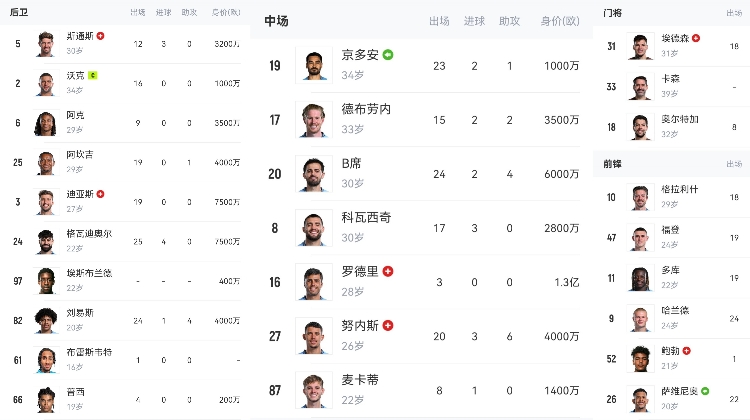Click 科瓦西奇's player name

(x=367, y=217)
